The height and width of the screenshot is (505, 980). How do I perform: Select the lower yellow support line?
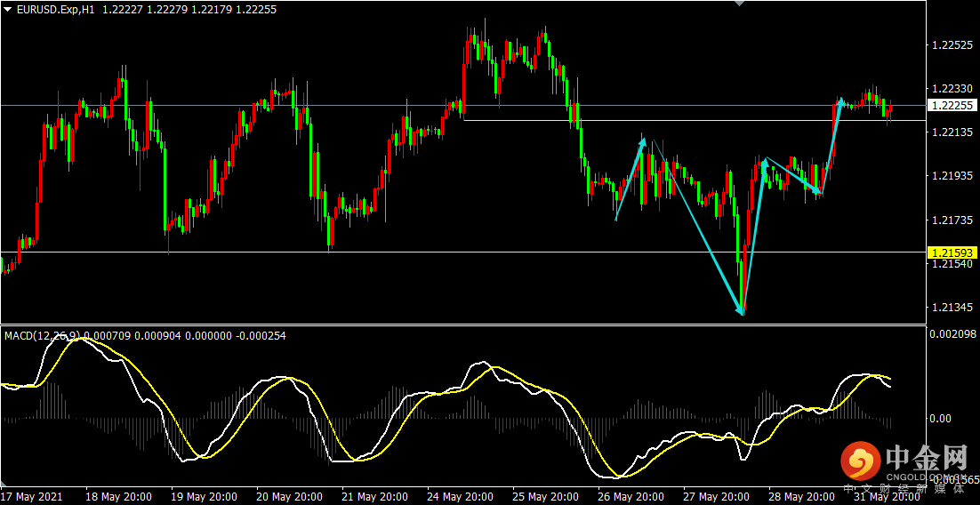462,252
